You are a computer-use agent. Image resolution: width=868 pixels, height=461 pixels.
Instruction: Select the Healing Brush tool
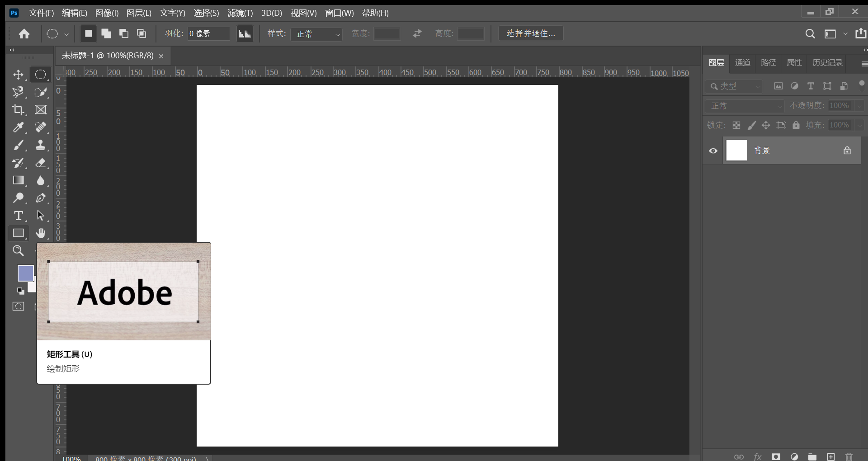click(x=41, y=127)
